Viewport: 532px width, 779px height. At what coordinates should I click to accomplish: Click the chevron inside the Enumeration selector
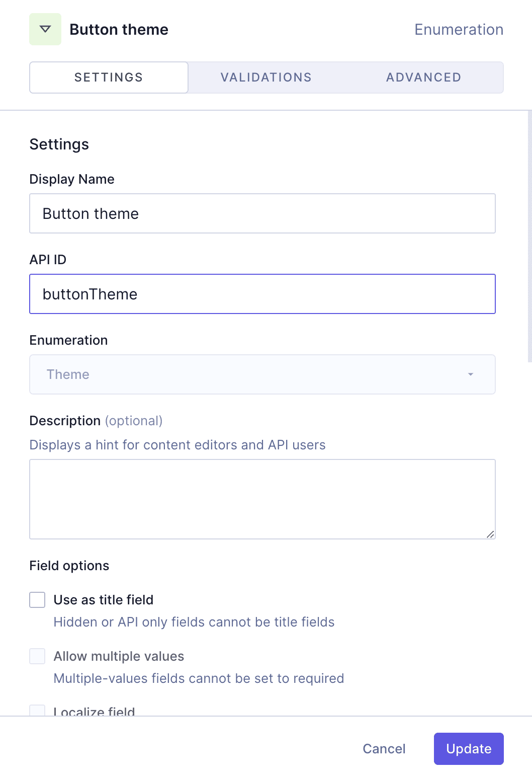click(471, 374)
